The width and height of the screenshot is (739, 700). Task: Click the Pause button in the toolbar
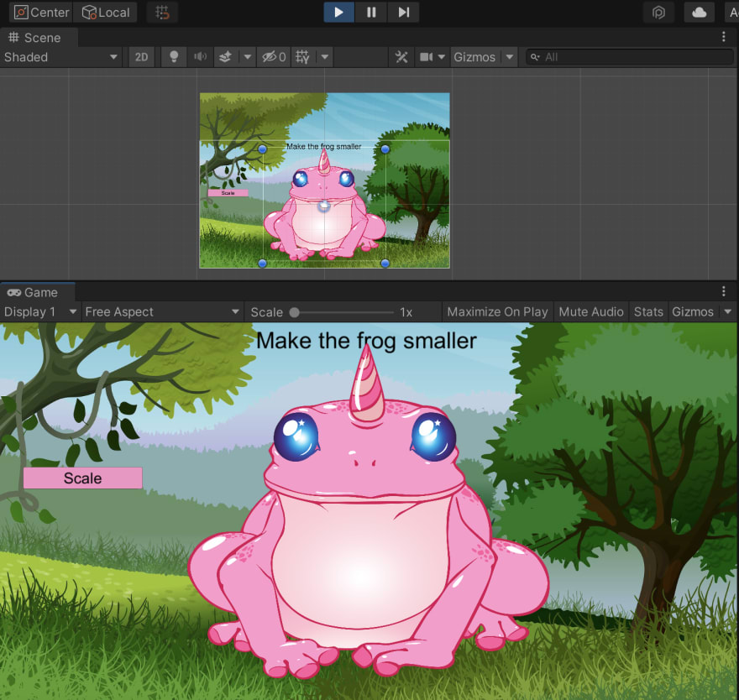(371, 13)
